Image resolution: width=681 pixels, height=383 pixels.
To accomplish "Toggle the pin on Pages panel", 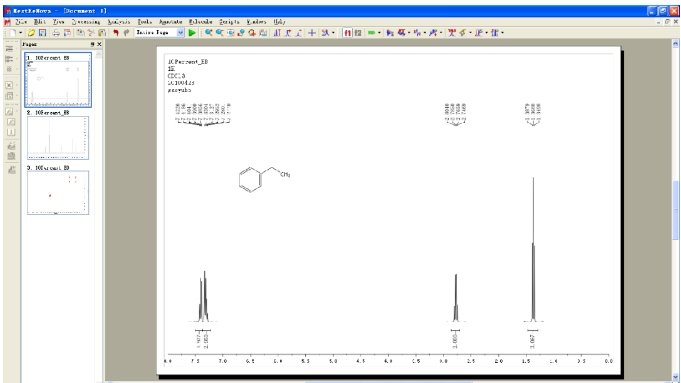I will (x=92, y=44).
